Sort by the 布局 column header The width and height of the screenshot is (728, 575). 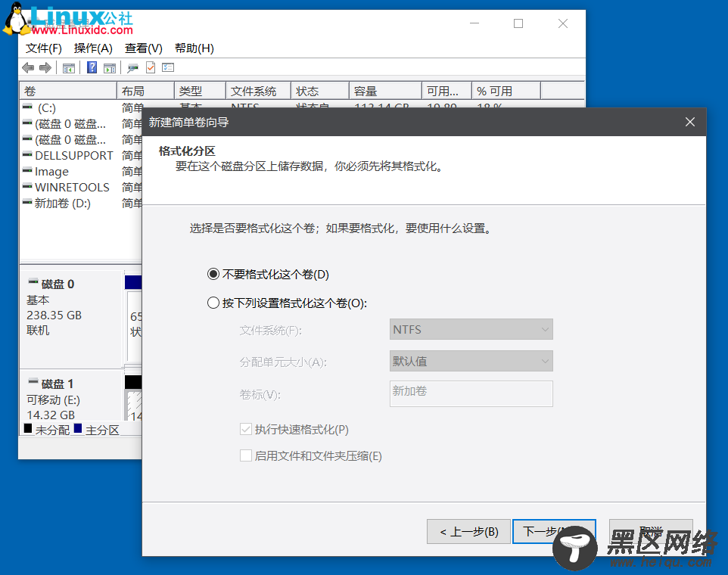pos(145,91)
